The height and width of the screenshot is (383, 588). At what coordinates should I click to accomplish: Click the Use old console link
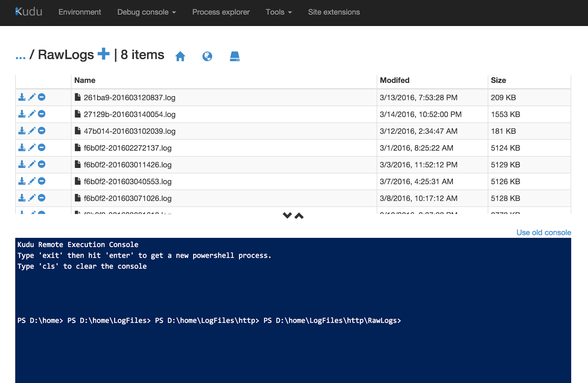543,232
